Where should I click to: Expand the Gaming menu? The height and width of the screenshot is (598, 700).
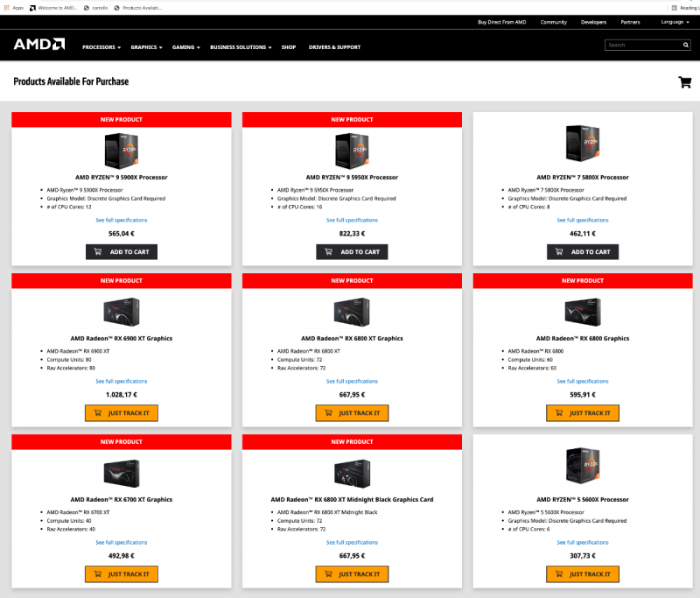pyautogui.click(x=186, y=47)
